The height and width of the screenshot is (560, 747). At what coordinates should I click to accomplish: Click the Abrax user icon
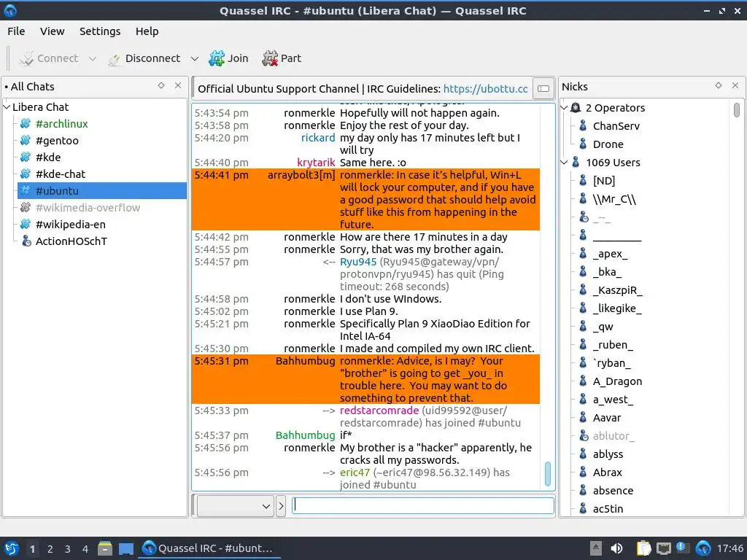[583, 472]
